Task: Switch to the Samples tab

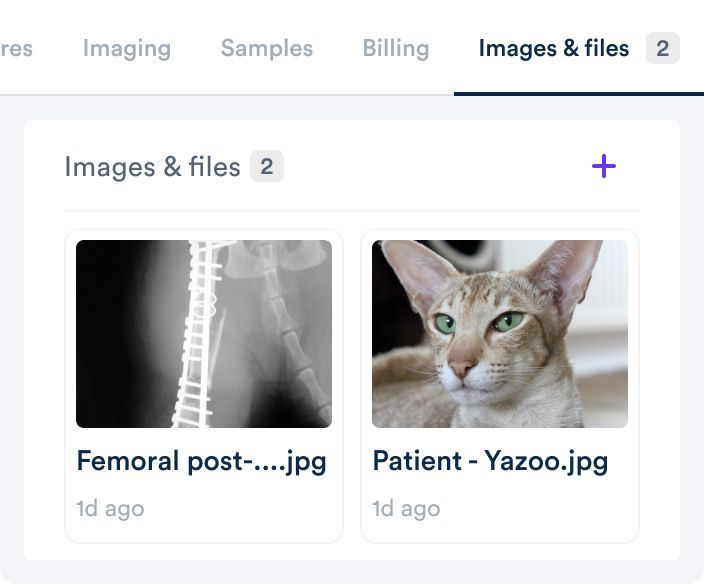Action: point(267,48)
